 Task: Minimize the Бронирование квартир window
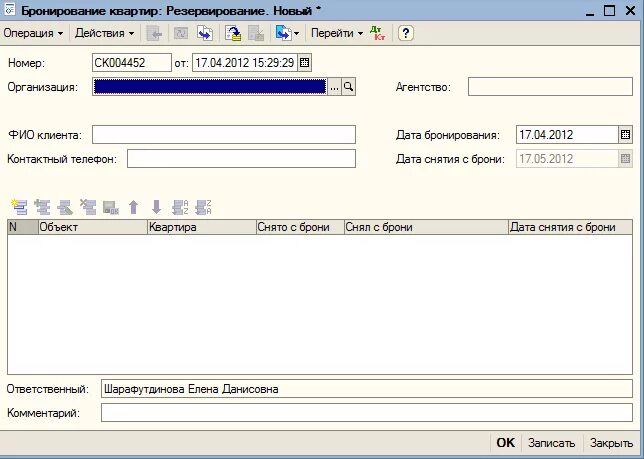(590, 11)
